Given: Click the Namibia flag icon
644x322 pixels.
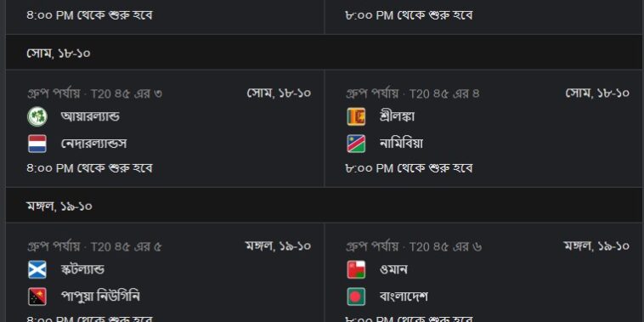Looking at the screenshot, I should [x=356, y=144].
